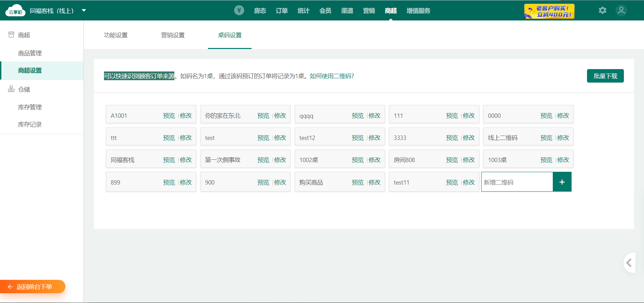Open the user profile avatar icon

[x=621, y=10]
